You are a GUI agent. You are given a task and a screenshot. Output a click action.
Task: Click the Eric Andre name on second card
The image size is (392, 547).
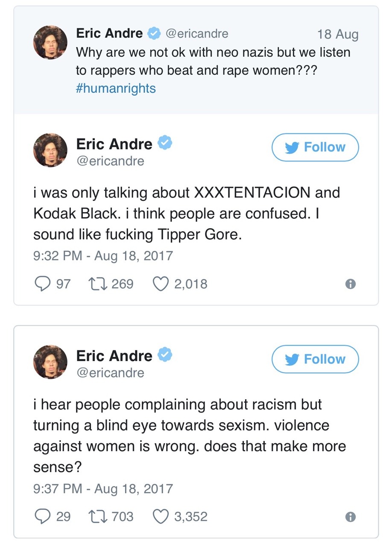(x=114, y=356)
